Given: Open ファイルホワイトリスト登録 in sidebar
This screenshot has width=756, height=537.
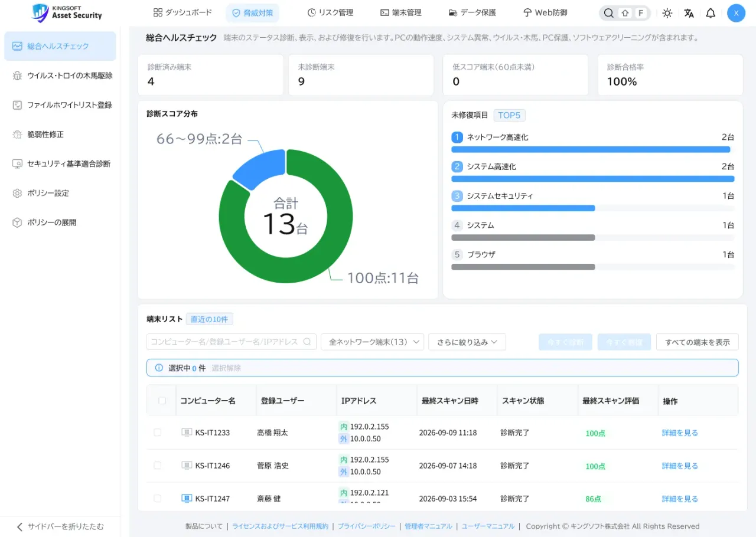Looking at the screenshot, I should tap(60, 105).
